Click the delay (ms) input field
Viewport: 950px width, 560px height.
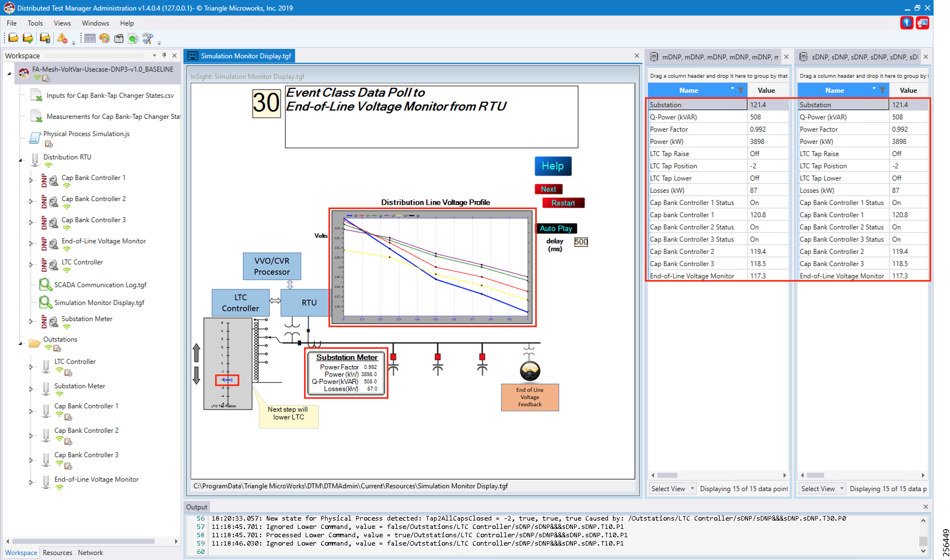tap(581, 242)
